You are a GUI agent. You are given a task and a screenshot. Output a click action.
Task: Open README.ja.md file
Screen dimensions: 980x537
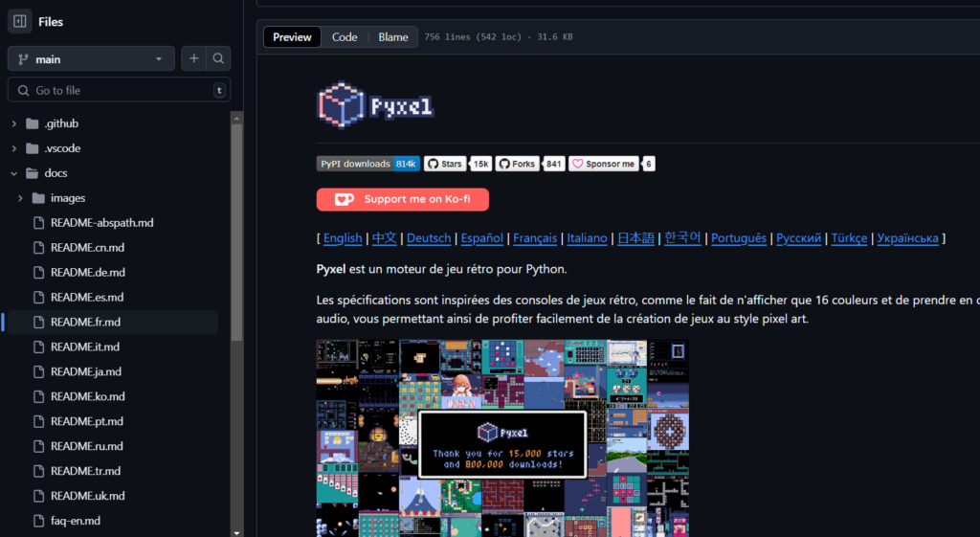(x=86, y=371)
